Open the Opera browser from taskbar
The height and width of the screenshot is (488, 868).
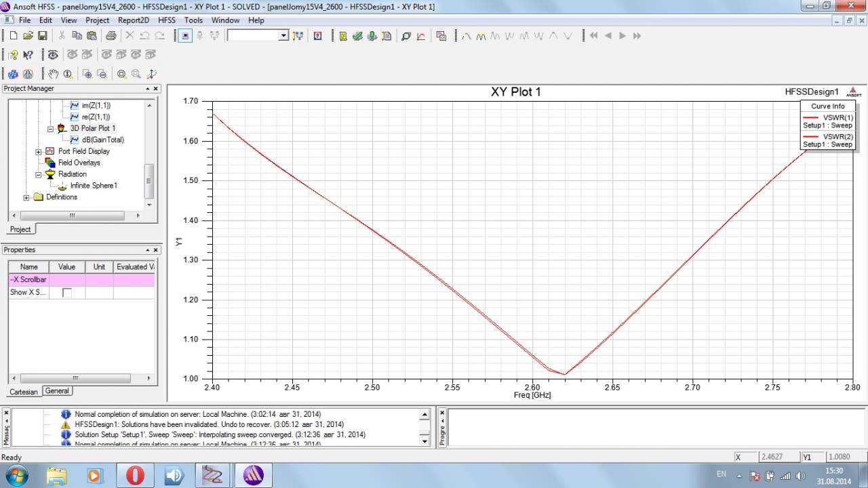135,475
